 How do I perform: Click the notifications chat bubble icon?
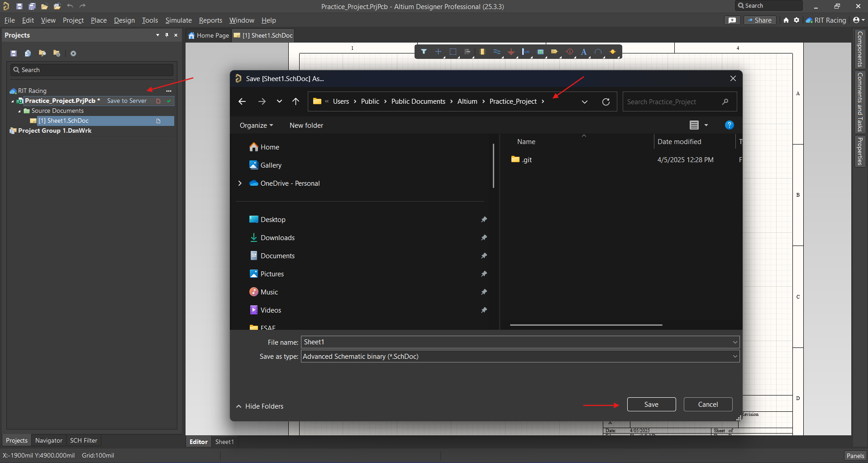[x=732, y=20]
